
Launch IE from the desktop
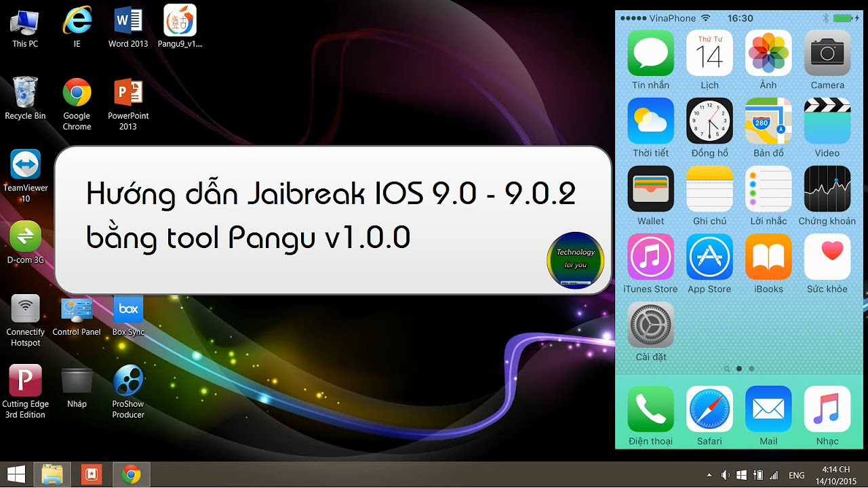(x=77, y=28)
